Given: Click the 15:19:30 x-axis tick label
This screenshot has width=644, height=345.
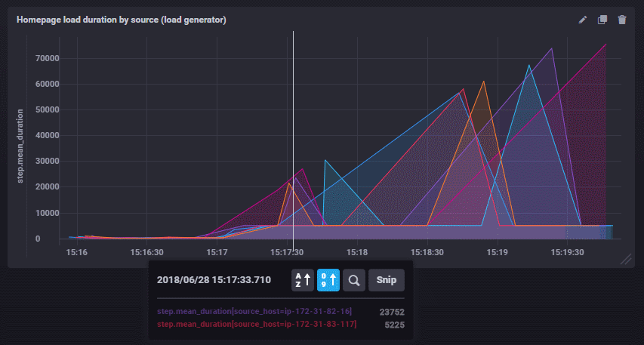Looking at the screenshot, I should [567, 252].
